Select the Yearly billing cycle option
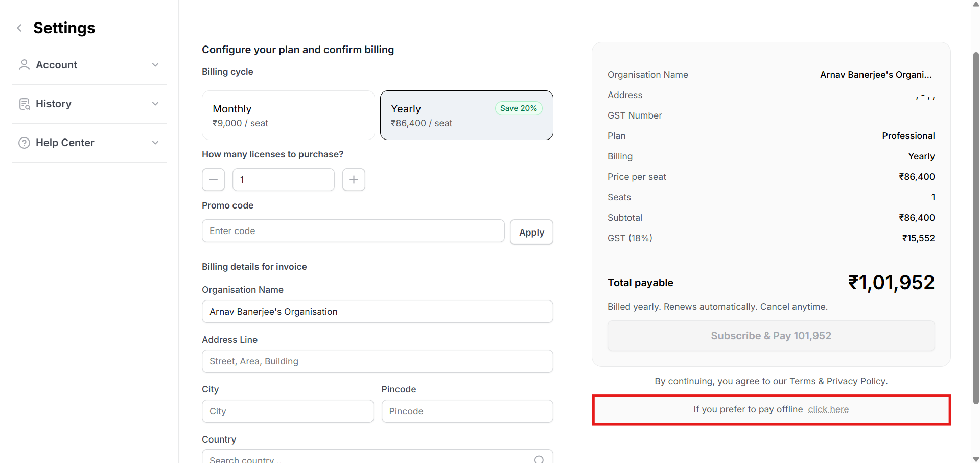This screenshot has width=980, height=463. tap(466, 115)
